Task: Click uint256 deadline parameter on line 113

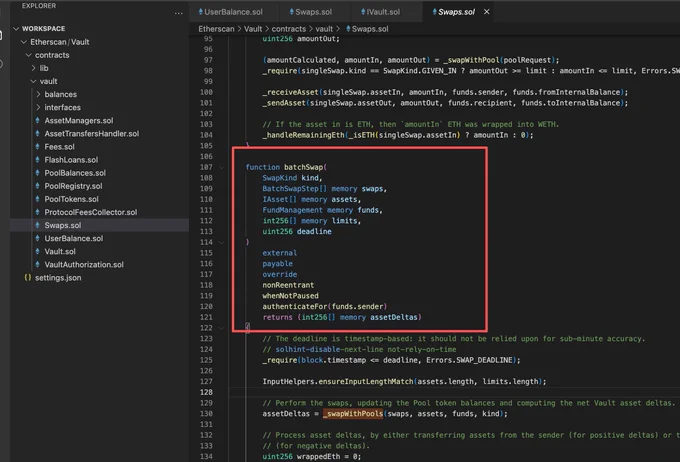Action: point(297,232)
